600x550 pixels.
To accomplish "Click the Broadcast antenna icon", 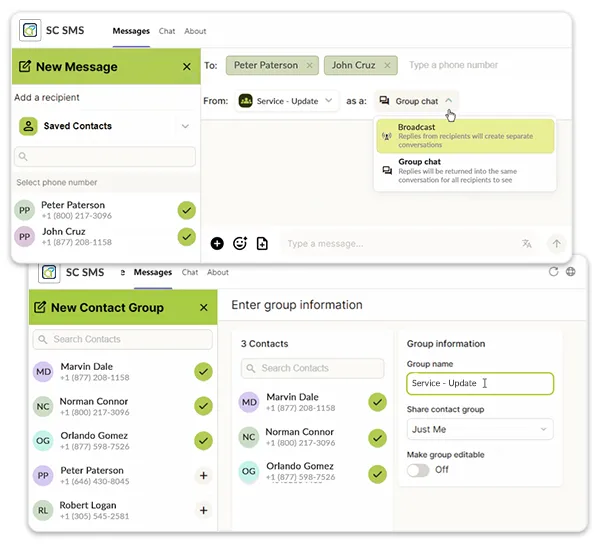I will point(387,136).
